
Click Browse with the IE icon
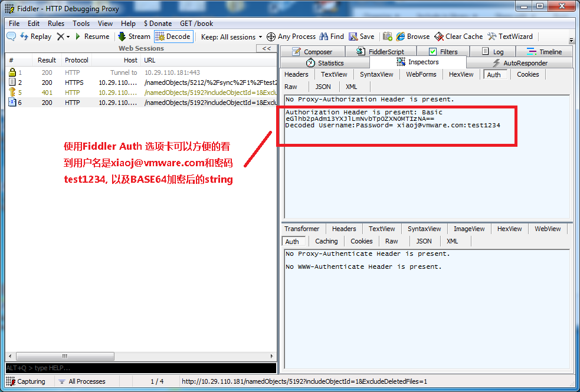pos(413,36)
